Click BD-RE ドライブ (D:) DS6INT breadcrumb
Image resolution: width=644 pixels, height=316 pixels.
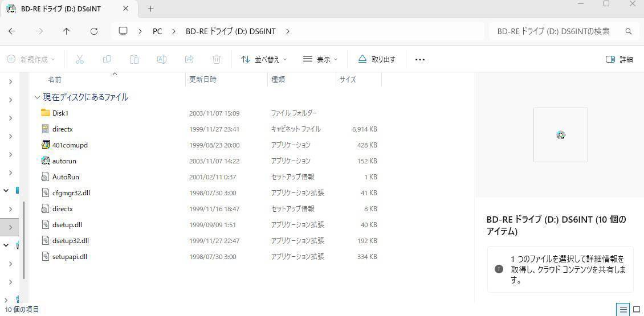point(231,31)
